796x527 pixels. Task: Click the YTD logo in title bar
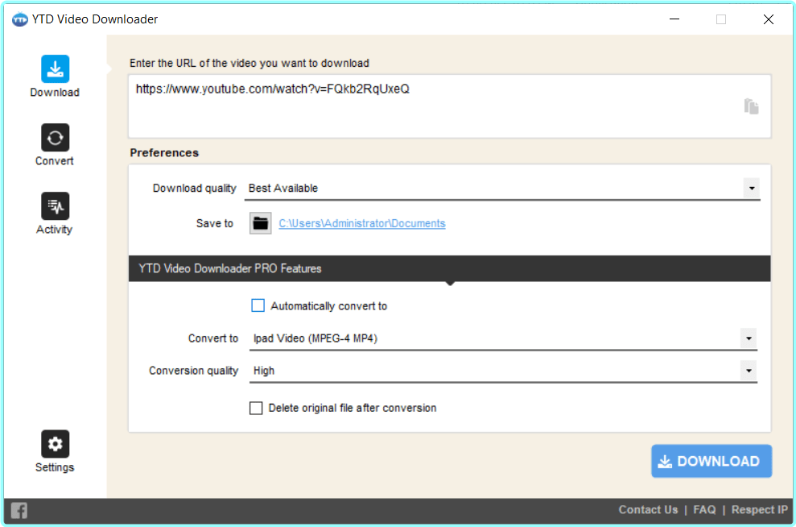tap(19, 19)
